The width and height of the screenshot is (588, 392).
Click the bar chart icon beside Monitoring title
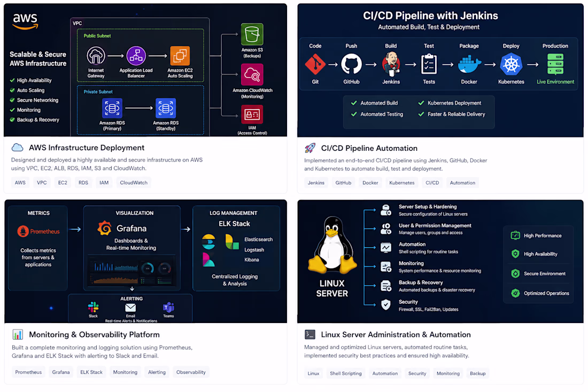(18, 334)
